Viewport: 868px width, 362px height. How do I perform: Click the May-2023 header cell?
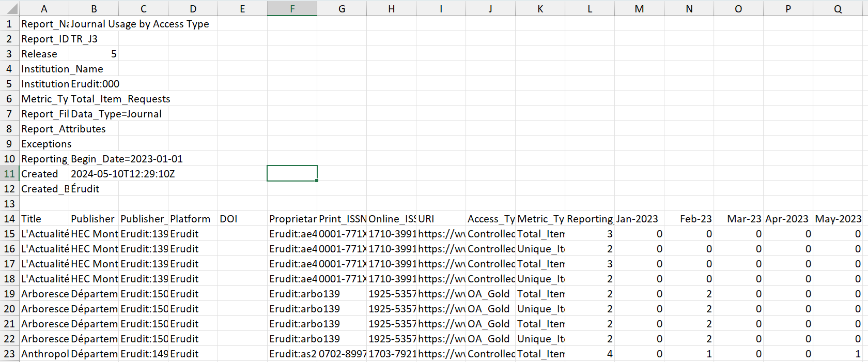click(x=838, y=219)
